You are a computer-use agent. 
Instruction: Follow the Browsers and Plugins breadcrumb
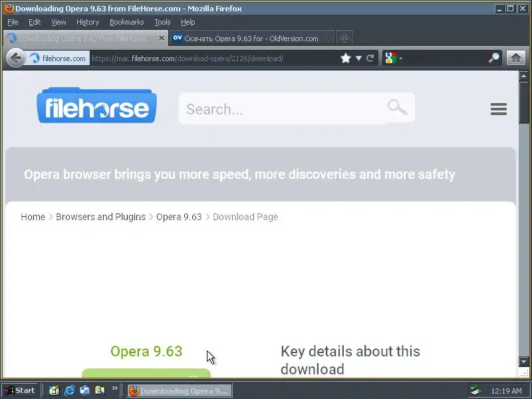pos(100,217)
